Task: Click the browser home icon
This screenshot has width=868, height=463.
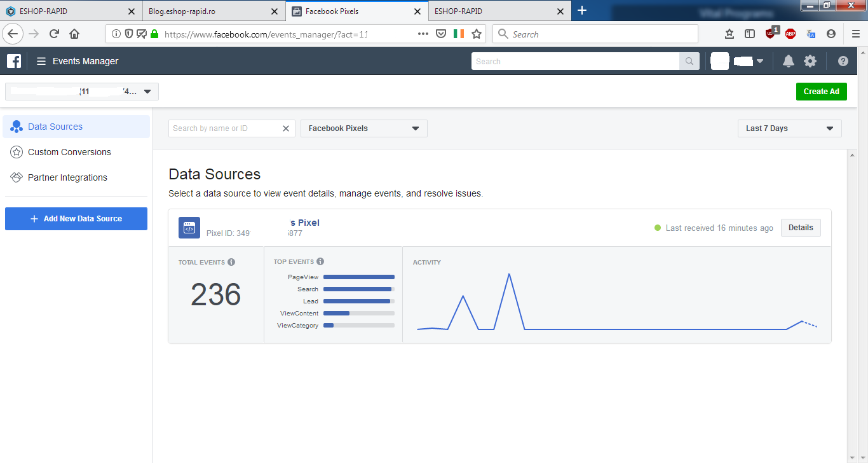Action: pos(74,34)
